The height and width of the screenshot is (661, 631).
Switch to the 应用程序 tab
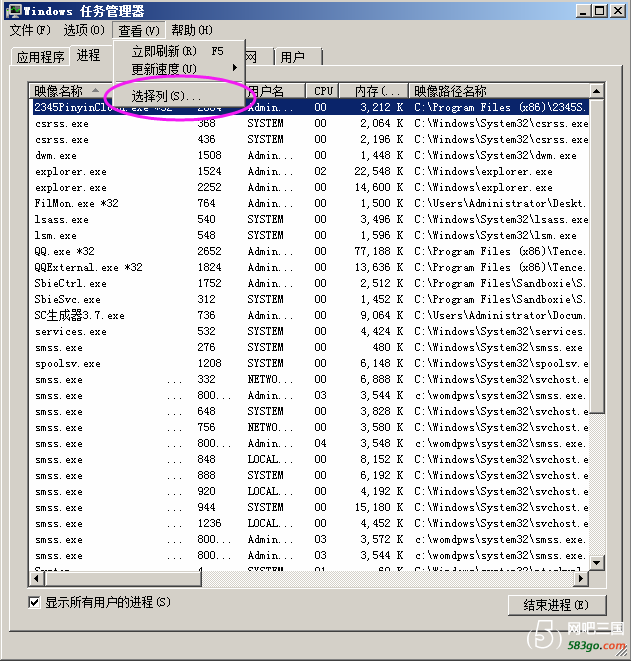click(x=40, y=57)
